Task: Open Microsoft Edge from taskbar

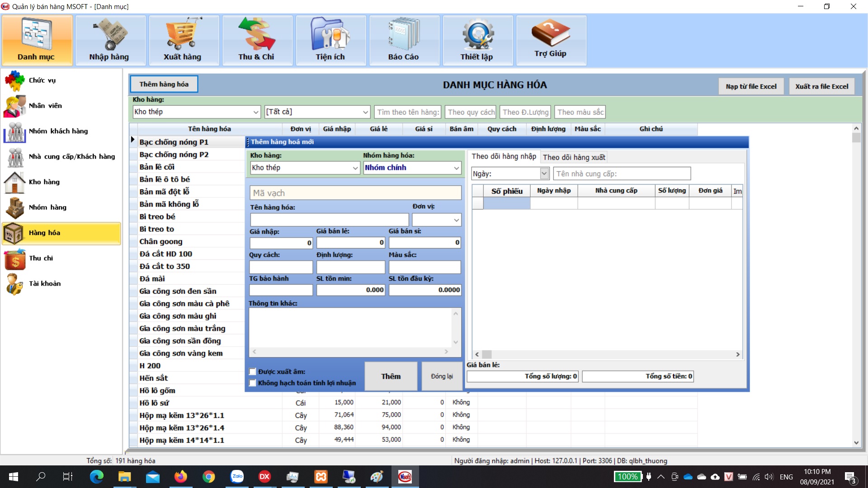Action: (x=96, y=477)
